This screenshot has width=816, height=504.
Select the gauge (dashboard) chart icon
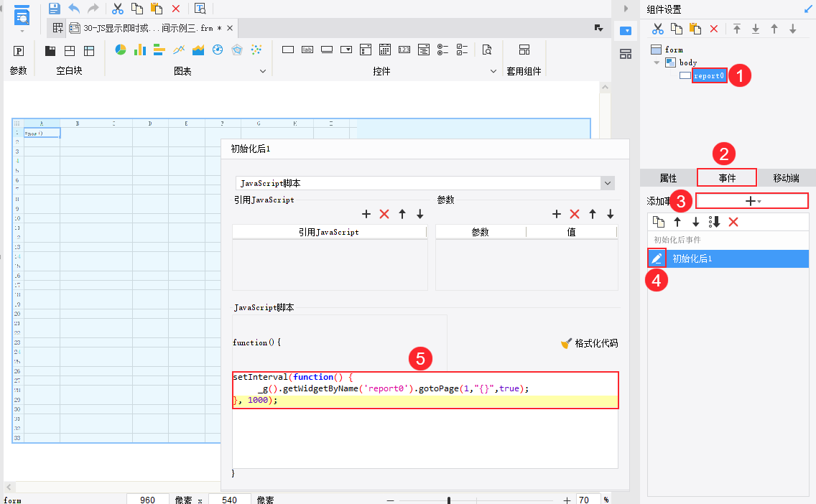(x=218, y=50)
